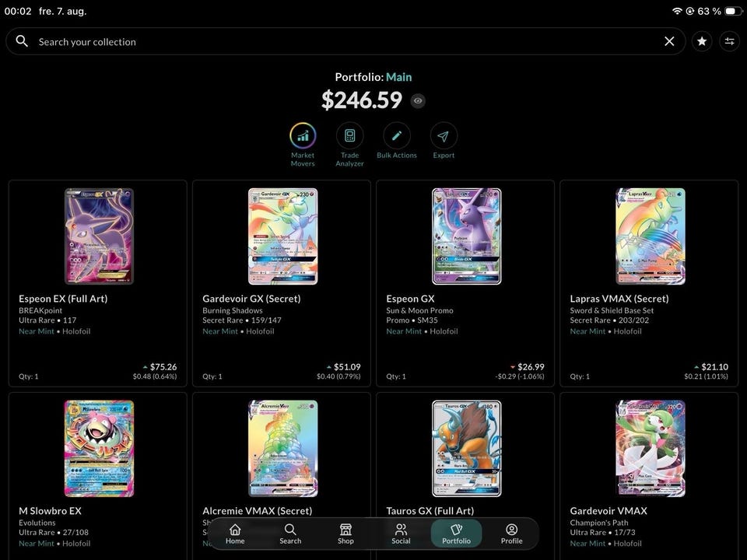Tap the Burning Shadows set name

click(x=233, y=310)
